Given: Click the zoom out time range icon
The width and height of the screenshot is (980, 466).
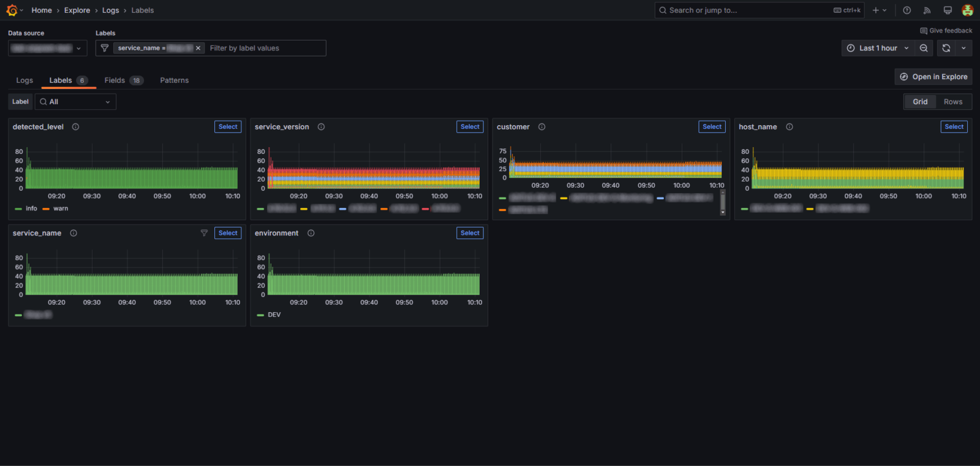Looking at the screenshot, I should click(924, 48).
